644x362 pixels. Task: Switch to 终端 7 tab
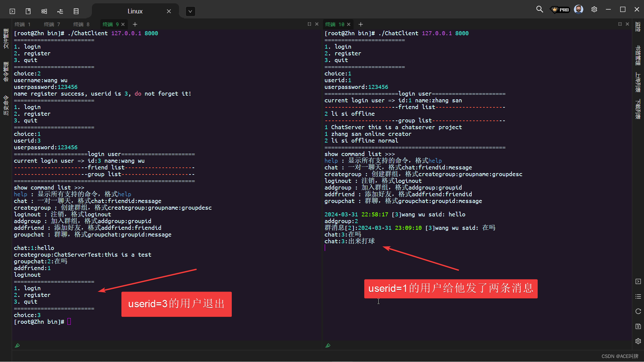click(x=52, y=24)
